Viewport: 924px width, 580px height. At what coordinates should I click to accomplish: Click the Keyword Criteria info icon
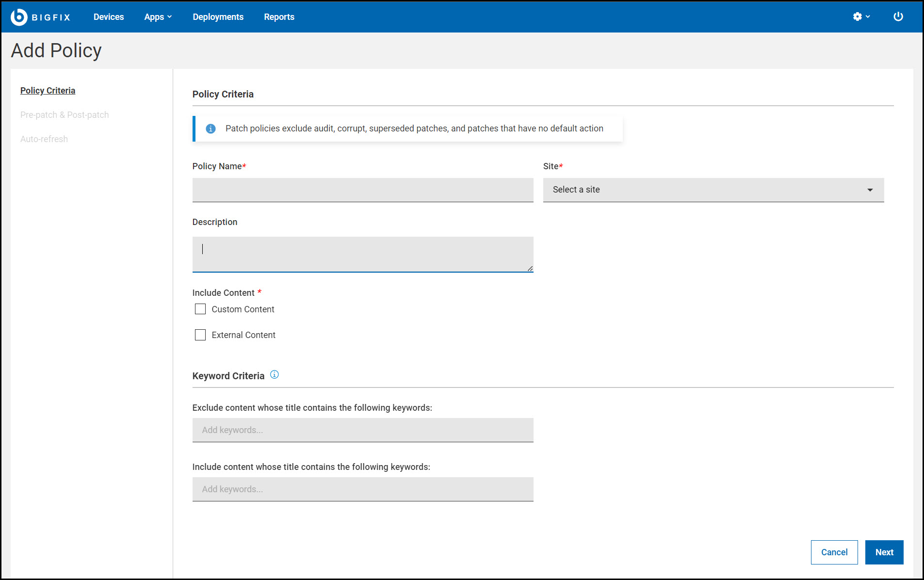click(275, 375)
